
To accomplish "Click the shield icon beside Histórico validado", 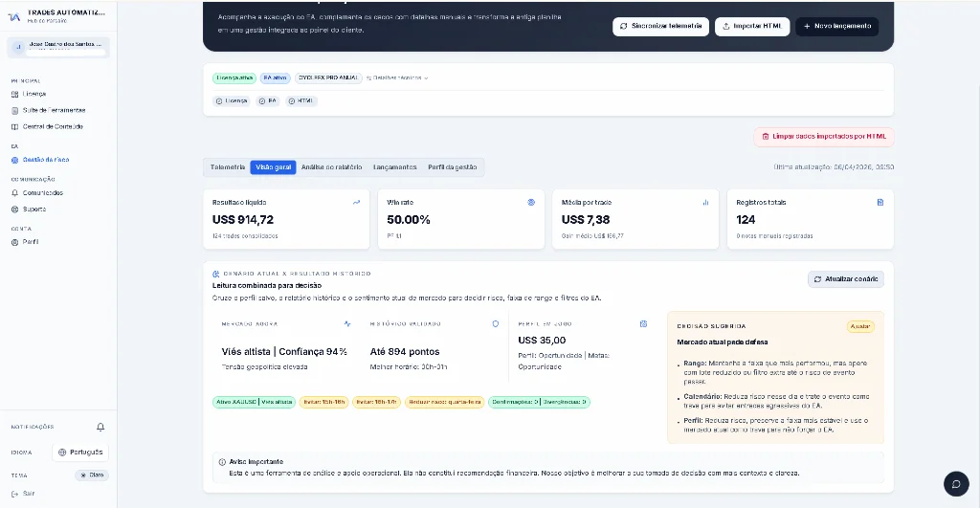I will [495, 323].
